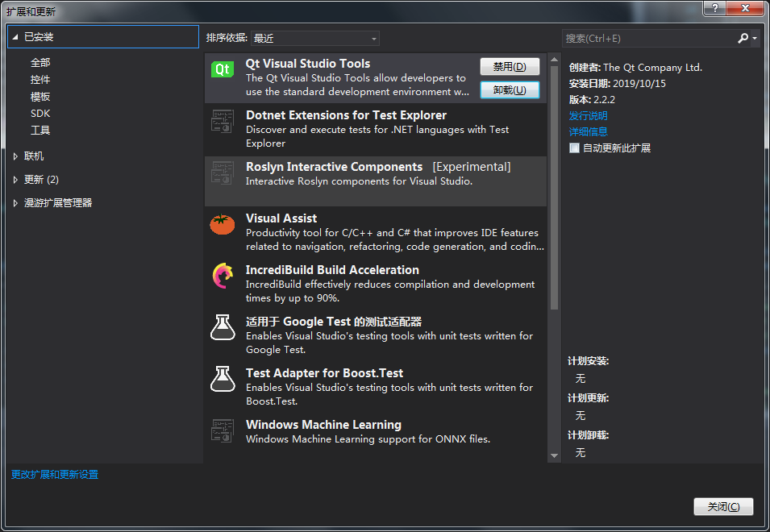
Task: Select the SDK category
Action: (x=40, y=114)
